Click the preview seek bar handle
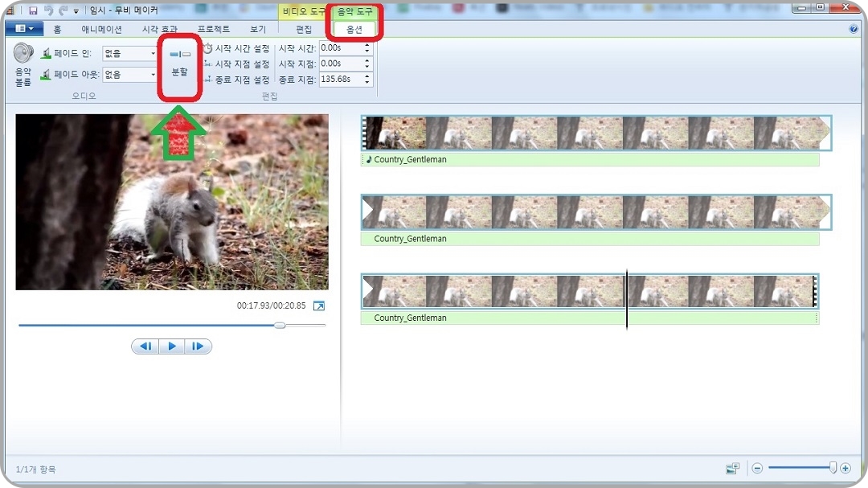868x488 pixels. (280, 325)
